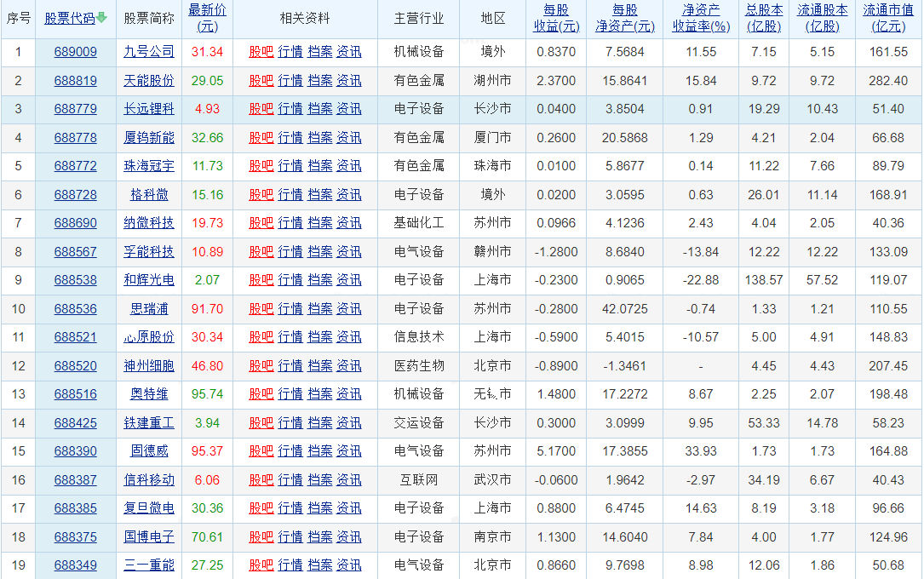Select the 医药生物 industry cell

point(419,366)
